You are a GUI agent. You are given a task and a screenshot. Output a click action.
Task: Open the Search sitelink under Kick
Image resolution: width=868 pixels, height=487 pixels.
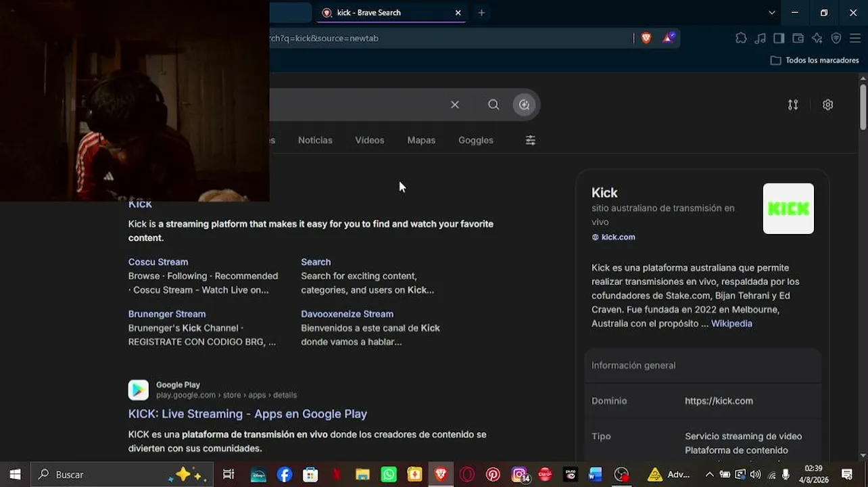point(316,262)
